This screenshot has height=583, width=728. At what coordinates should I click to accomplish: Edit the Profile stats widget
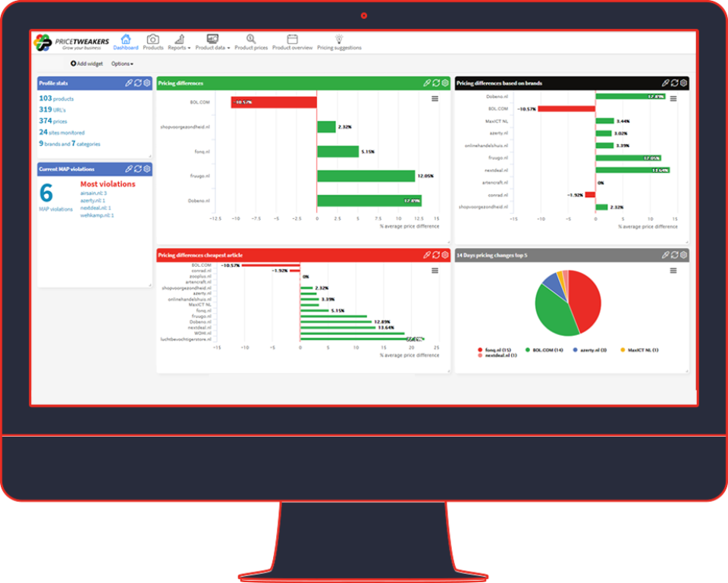[x=129, y=83]
